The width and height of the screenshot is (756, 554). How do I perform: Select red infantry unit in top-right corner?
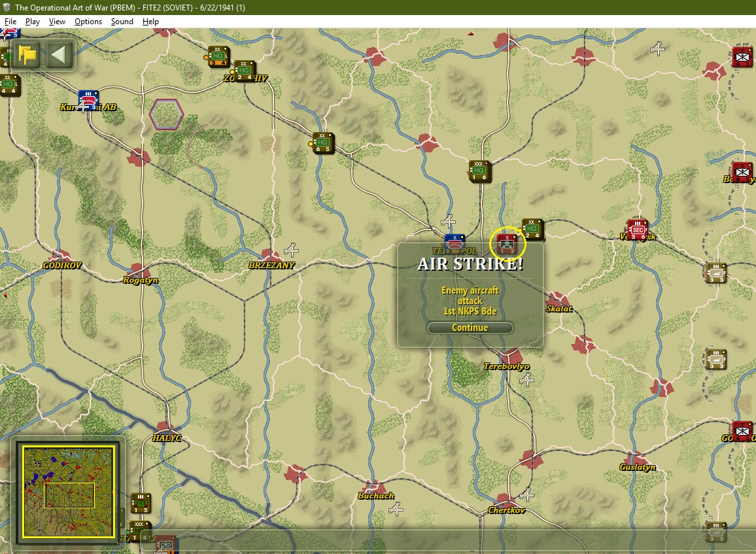pyautogui.click(x=742, y=57)
